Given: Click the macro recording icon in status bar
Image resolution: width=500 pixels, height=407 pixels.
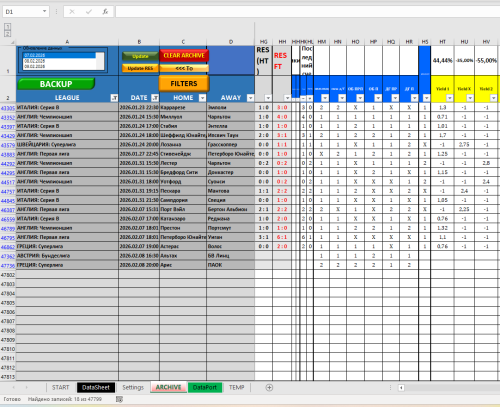Looking at the screenshot, I should pyautogui.click(x=119, y=399).
